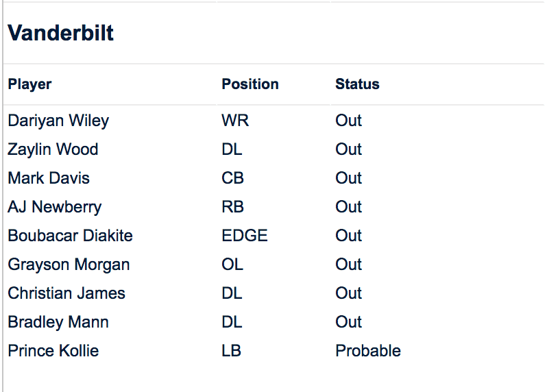547x392 pixels.
Task: Click the Vanderbilt heading
Action: tap(61, 33)
